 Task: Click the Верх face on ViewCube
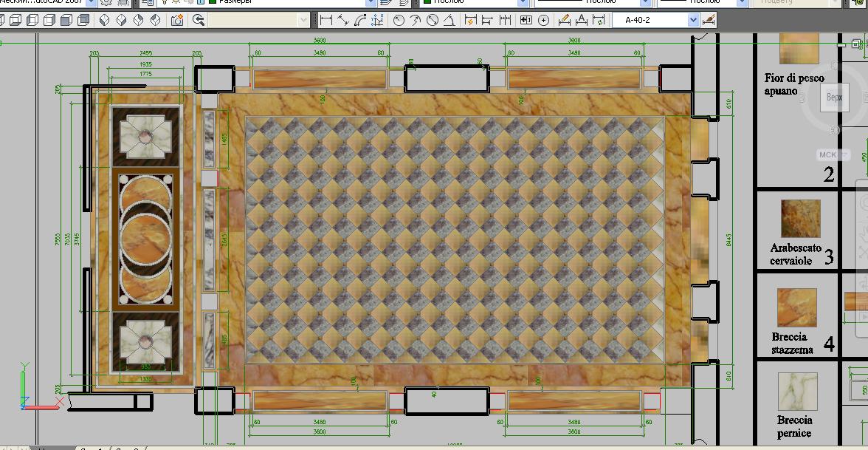point(834,98)
